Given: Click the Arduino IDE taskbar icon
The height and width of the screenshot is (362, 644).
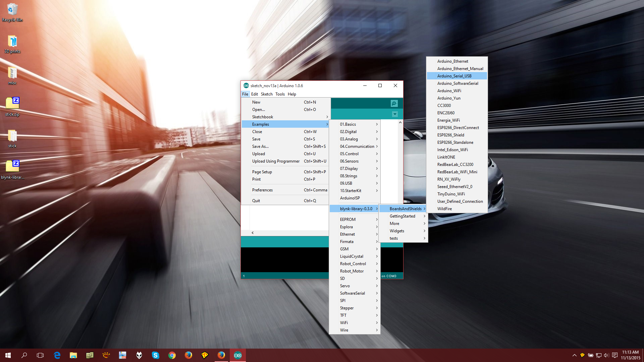Looking at the screenshot, I should (x=238, y=355).
